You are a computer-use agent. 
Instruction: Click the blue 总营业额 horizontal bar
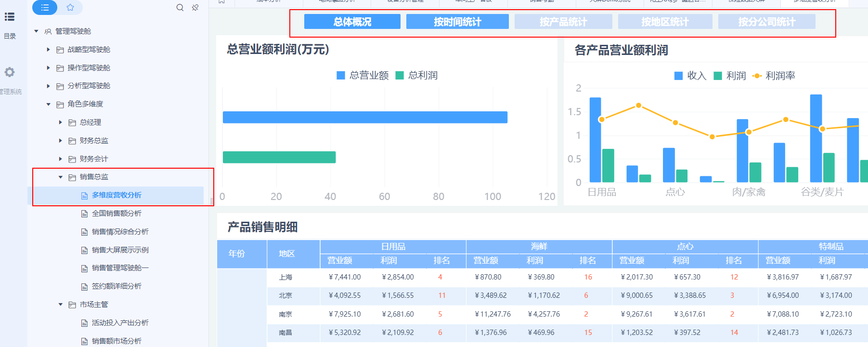point(365,118)
